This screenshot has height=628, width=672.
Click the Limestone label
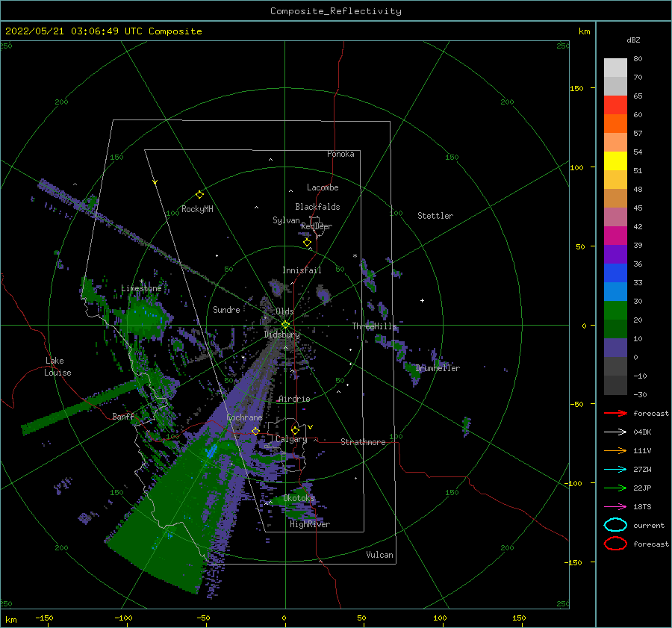tap(141, 288)
